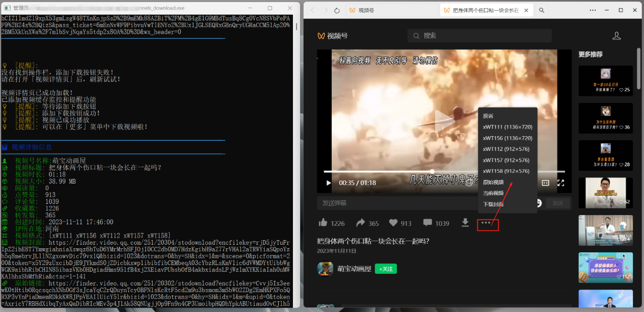The height and width of the screenshot is (312, 644).
Task: Select 原始视频 from the context menu
Action: [493, 181]
